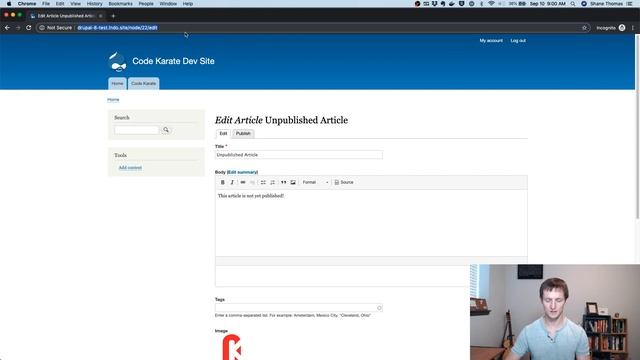Click into the Title input field
This screenshot has height=360, width=640.
coord(299,155)
